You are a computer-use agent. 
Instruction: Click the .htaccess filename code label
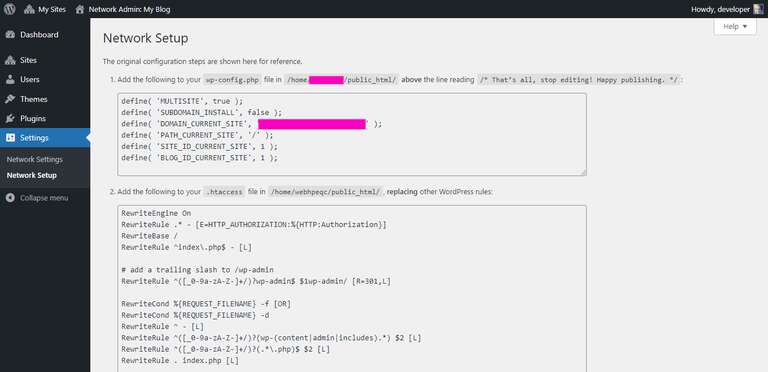[224, 192]
